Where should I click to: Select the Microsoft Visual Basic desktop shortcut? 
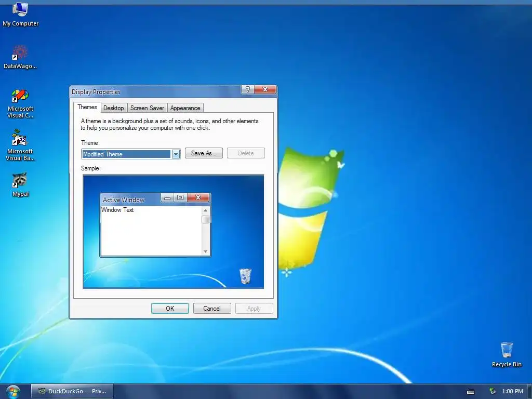pyautogui.click(x=20, y=145)
